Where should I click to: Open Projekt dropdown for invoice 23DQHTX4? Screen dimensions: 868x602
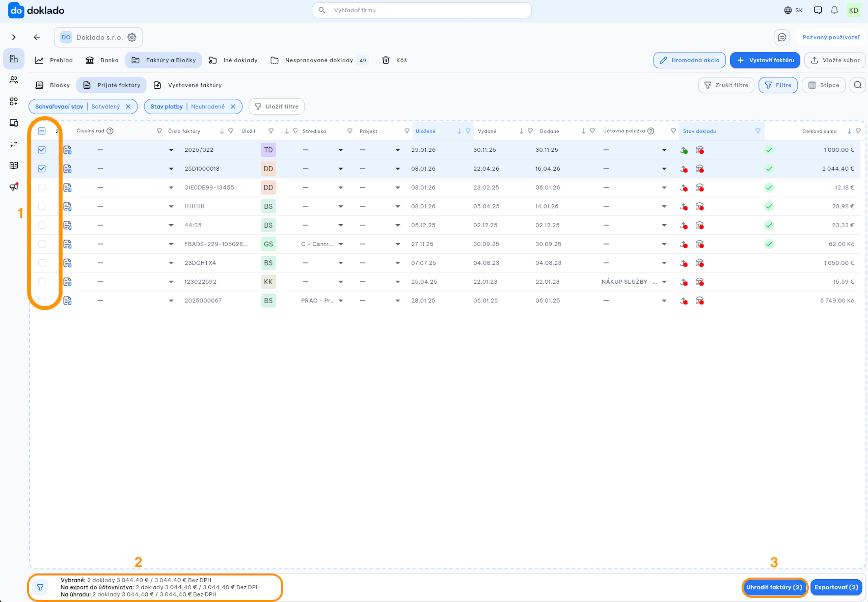tap(398, 263)
